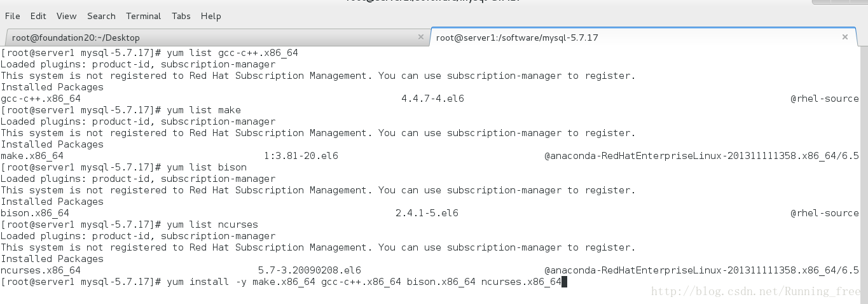Open the Terminal menu
Viewport: 868px width, 304px height.
144,16
